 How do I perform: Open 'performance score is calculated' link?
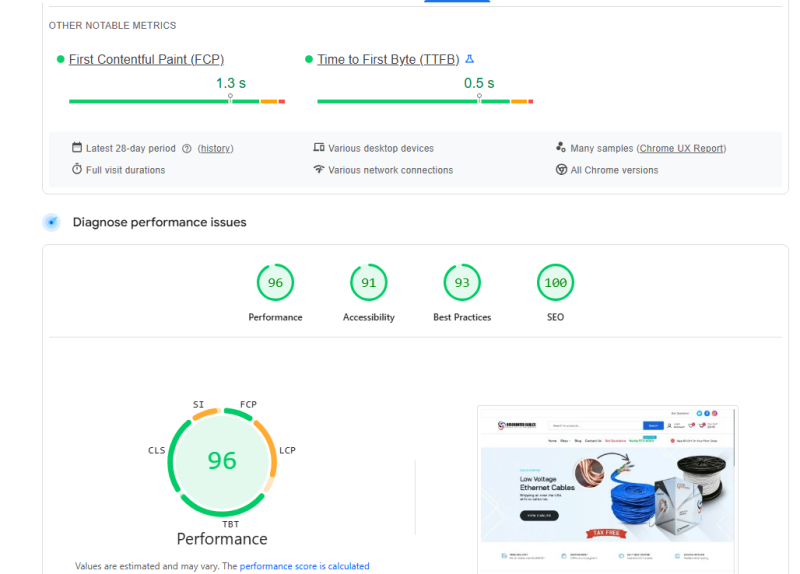pos(305,566)
